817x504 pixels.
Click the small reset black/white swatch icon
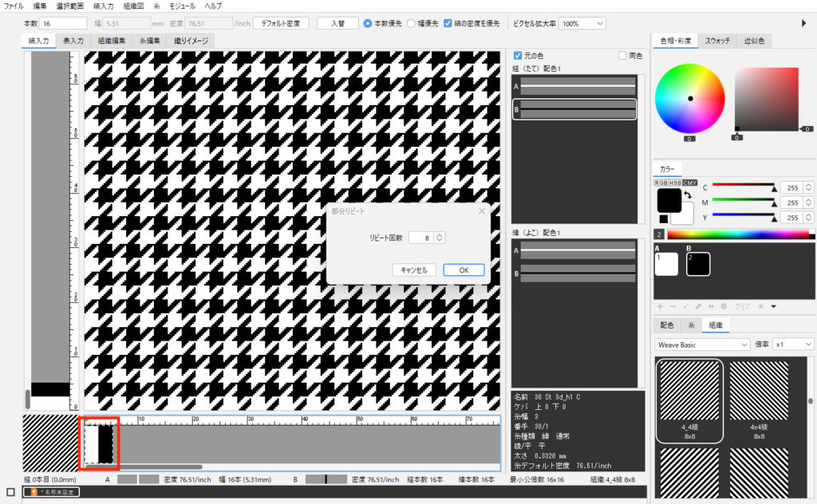point(663,219)
